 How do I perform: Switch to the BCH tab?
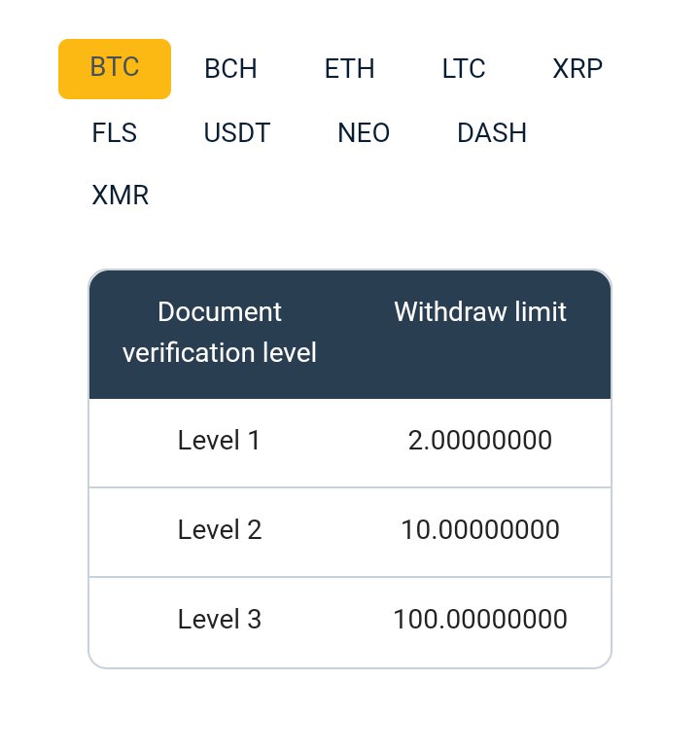230,69
